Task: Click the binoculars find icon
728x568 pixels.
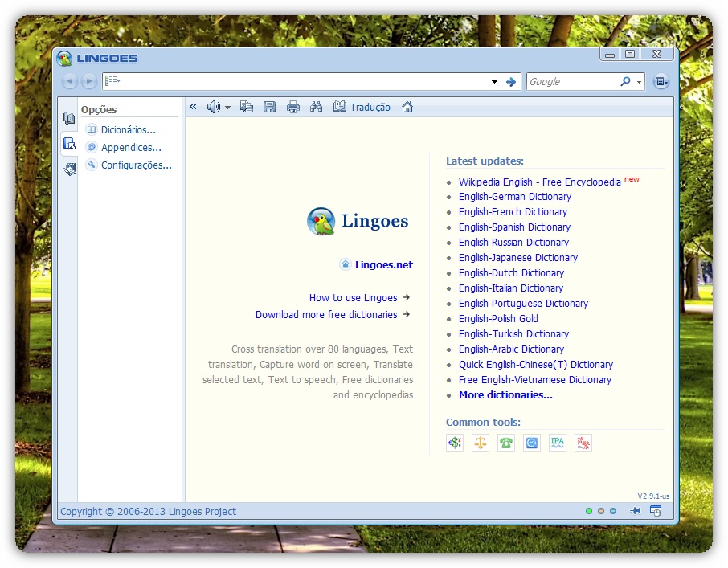Action: click(x=316, y=108)
